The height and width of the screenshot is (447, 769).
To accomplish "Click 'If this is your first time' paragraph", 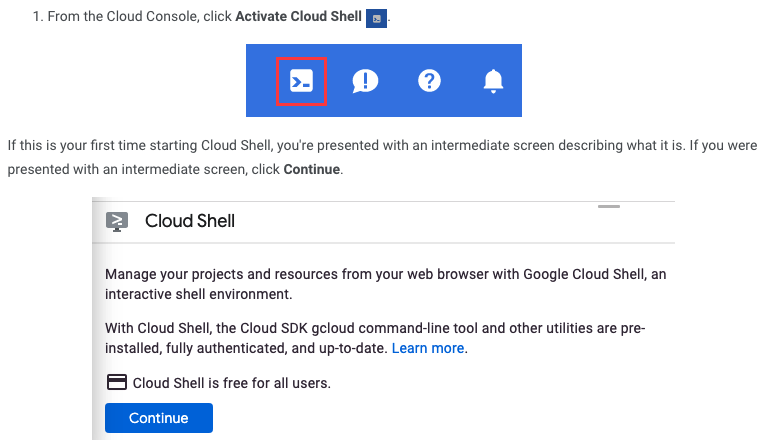I will pyautogui.click(x=383, y=157).
